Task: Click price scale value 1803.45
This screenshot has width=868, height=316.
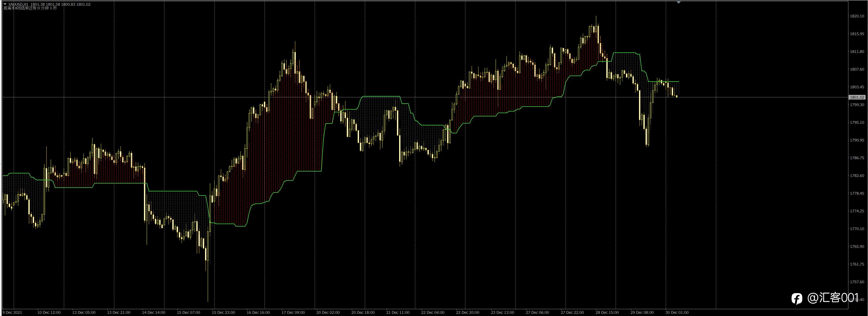Action: click(857, 87)
